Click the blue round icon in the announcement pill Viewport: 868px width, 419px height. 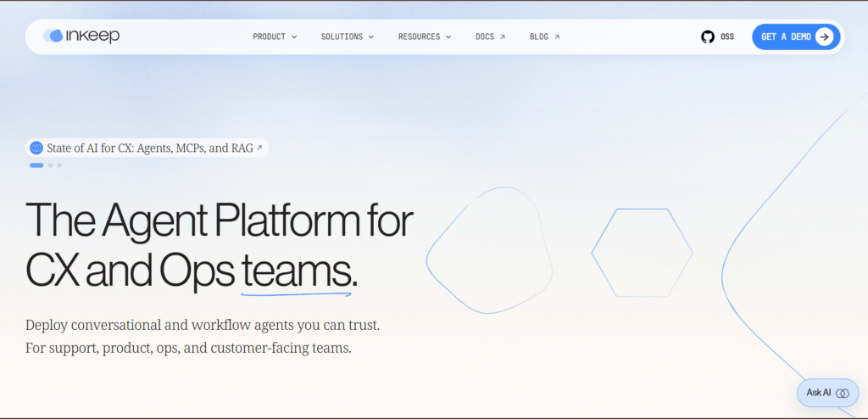36,148
